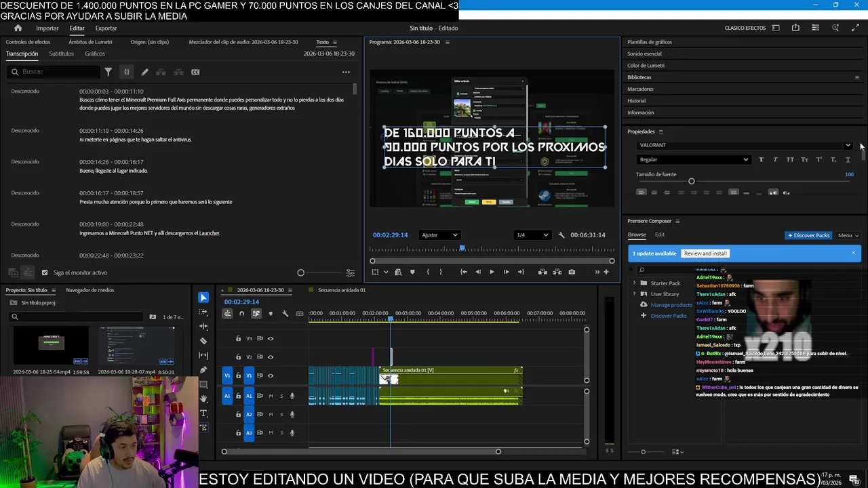Open the 1/4 playback resolution dropdown
The image size is (868, 488).
tap(532, 235)
